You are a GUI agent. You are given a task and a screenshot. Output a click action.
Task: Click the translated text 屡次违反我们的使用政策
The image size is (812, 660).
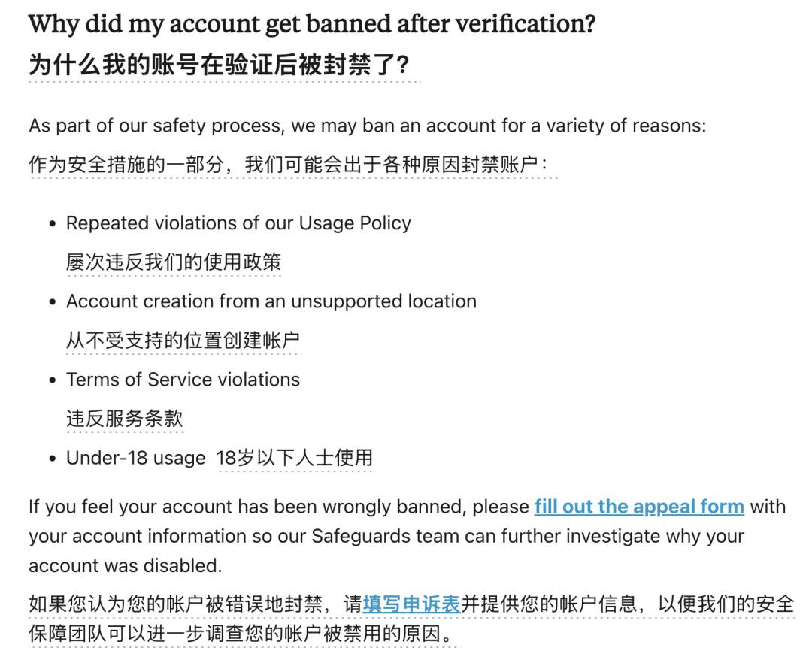pyautogui.click(x=174, y=262)
